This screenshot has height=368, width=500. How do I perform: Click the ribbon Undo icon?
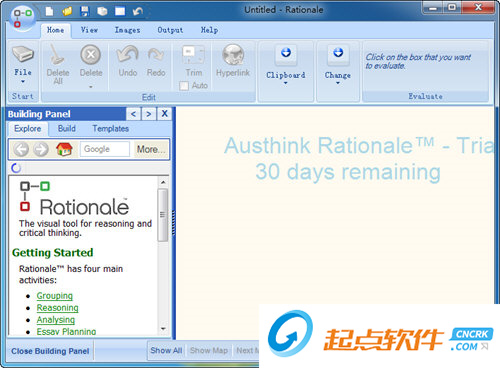coord(127,54)
